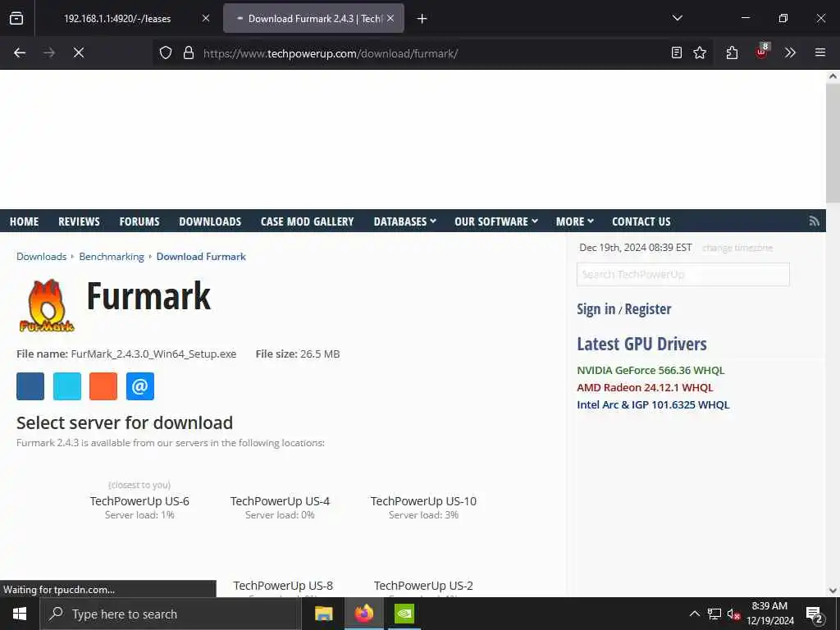Image resolution: width=840 pixels, height=630 pixels.
Task: Choose TechPowerUp US-8 download server
Action: click(283, 586)
